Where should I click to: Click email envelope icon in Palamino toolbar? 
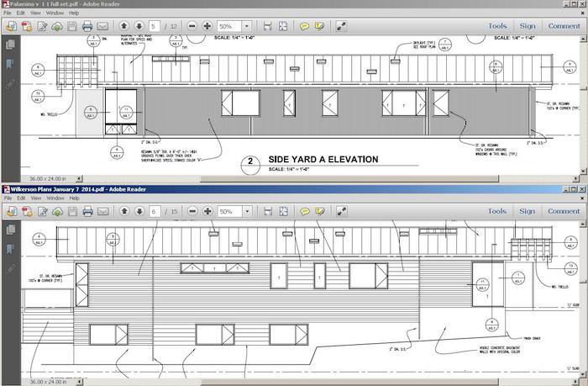(x=102, y=26)
